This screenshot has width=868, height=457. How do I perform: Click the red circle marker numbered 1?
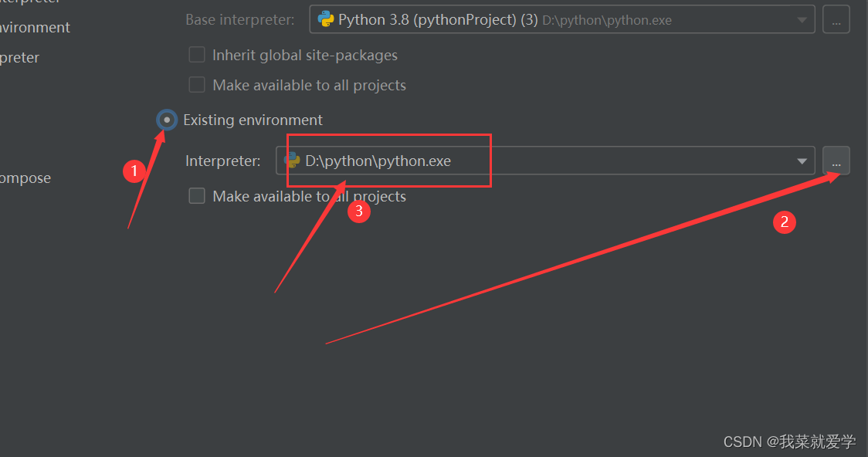pyautogui.click(x=134, y=171)
